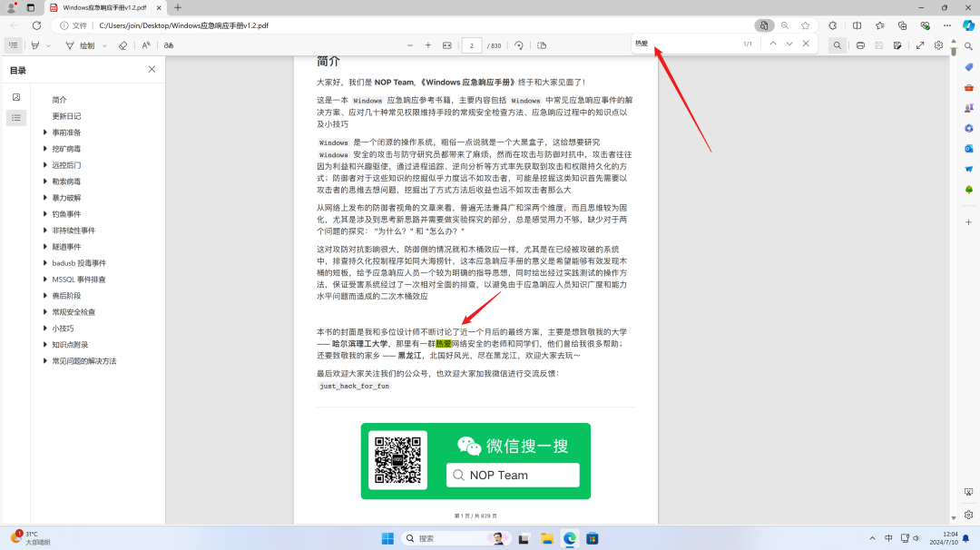Select the eraser tool in the PDF toolbar
Screen dimensions: 980x550
click(x=121, y=44)
